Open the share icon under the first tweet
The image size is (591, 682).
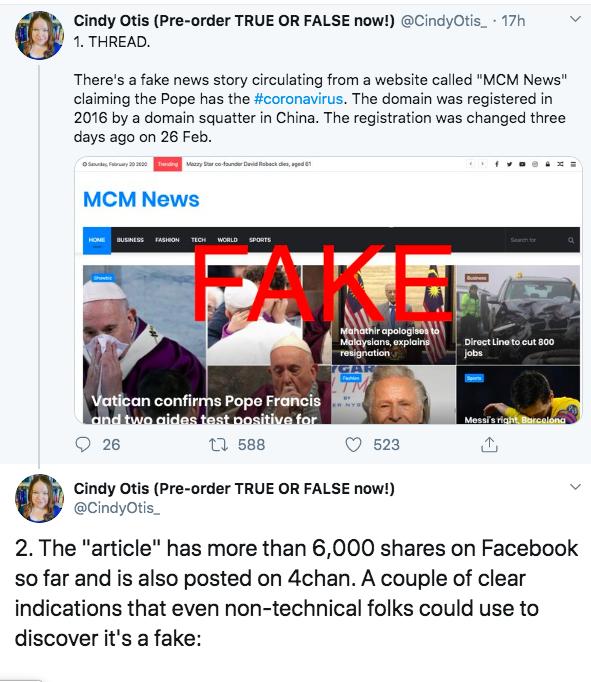coord(489,445)
